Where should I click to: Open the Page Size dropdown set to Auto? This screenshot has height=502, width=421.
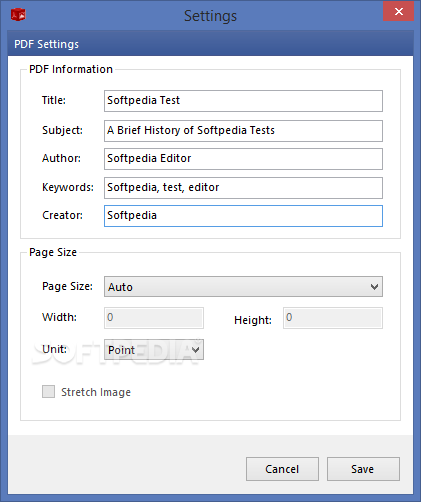(x=243, y=286)
